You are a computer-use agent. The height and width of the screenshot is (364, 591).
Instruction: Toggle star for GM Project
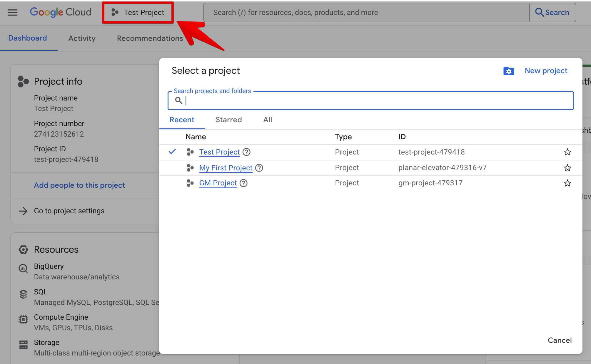[x=567, y=183]
